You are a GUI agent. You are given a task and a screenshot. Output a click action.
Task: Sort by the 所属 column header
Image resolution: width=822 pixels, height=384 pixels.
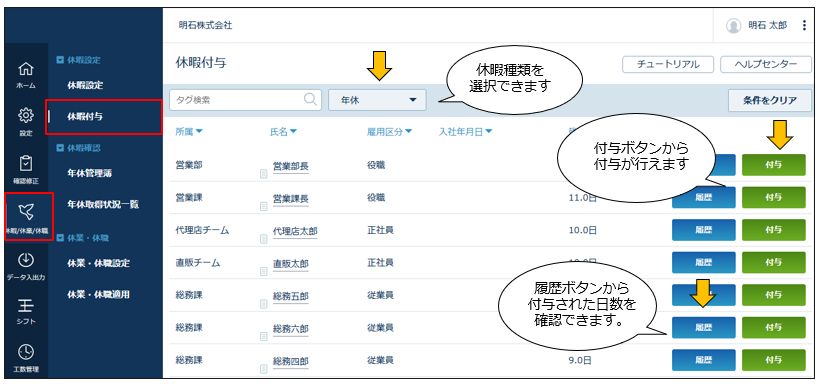(x=189, y=132)
